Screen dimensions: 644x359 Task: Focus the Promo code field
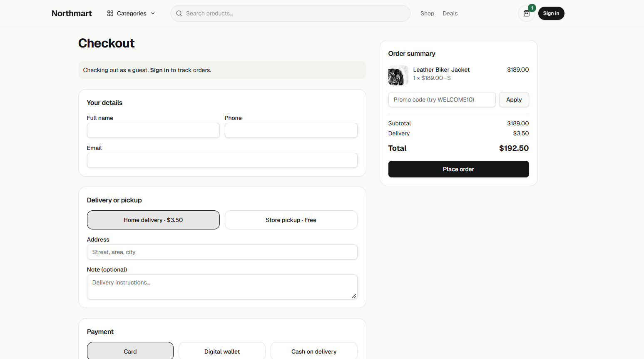pos(442,100)
